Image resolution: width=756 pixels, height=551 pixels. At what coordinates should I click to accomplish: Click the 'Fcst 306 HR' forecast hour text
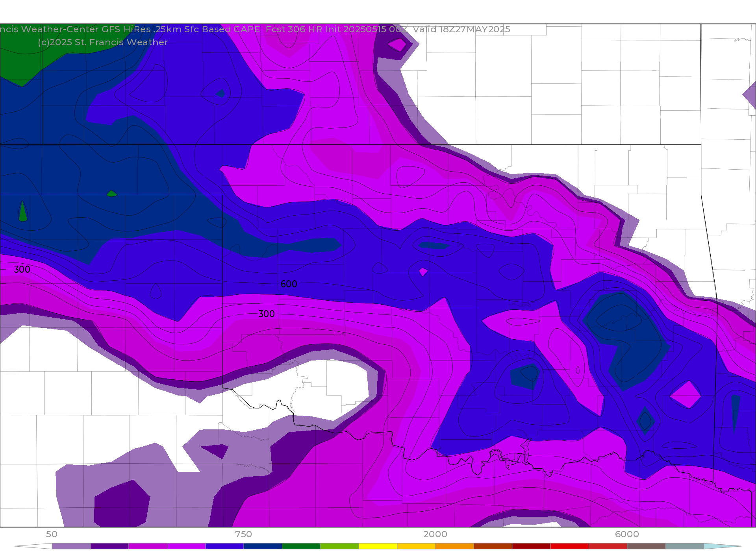click(x=294, y=30)
